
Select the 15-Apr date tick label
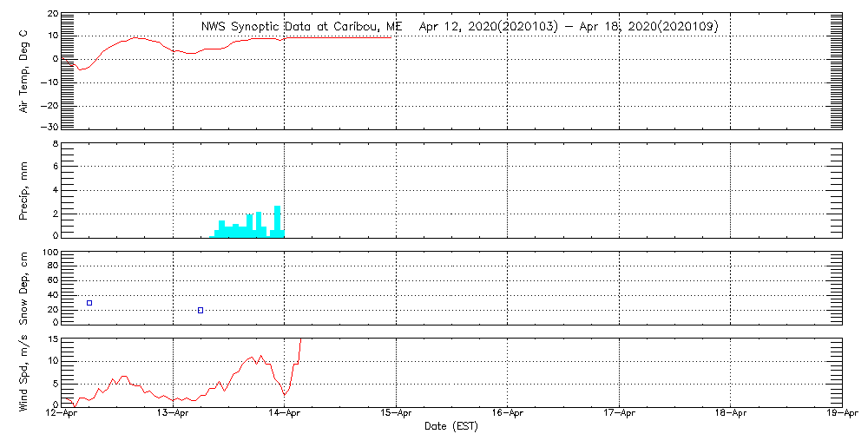tap(396, 414)
